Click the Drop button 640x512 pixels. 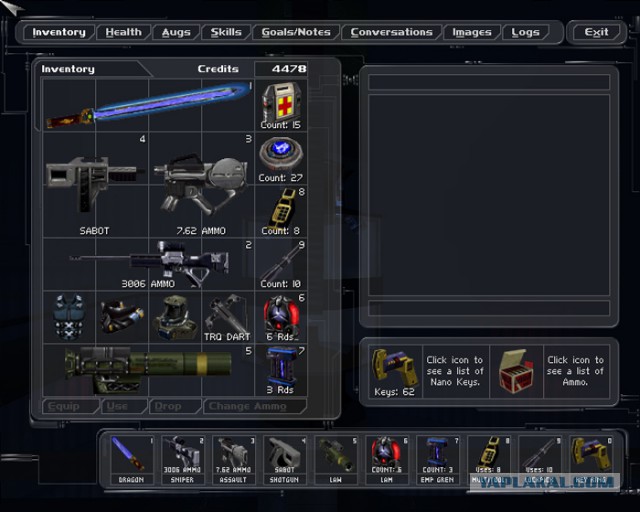[x=175, y=406]
